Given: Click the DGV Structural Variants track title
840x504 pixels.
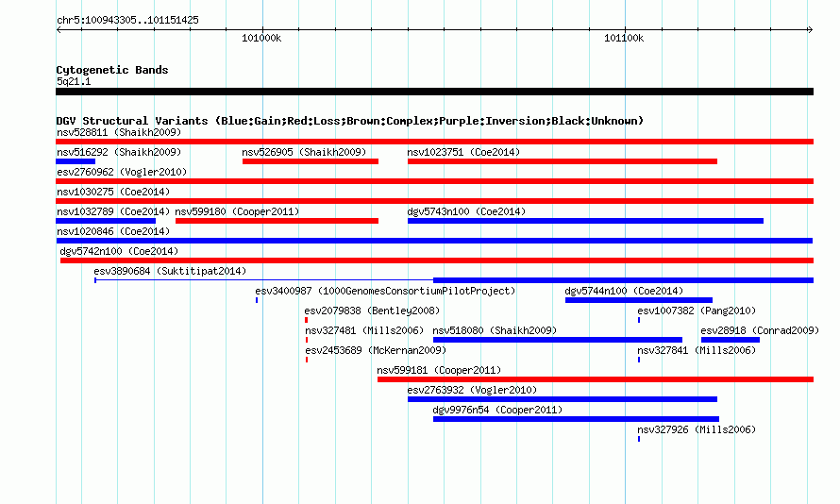Looking at the screenshot, I should (350, 121).
